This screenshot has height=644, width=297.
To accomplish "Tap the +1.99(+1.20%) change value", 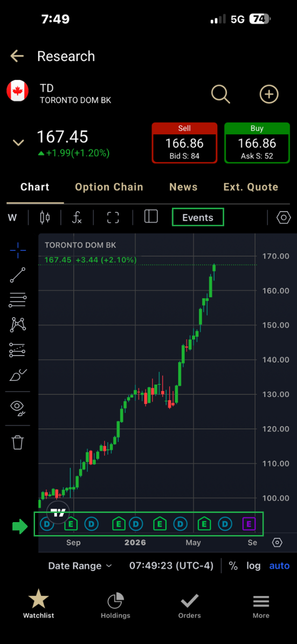I will point(73,154).
